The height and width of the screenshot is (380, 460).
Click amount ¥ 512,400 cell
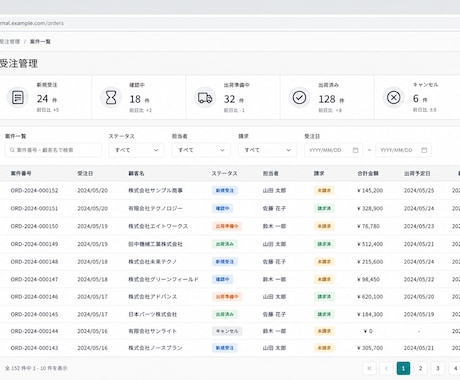point(370,244)
